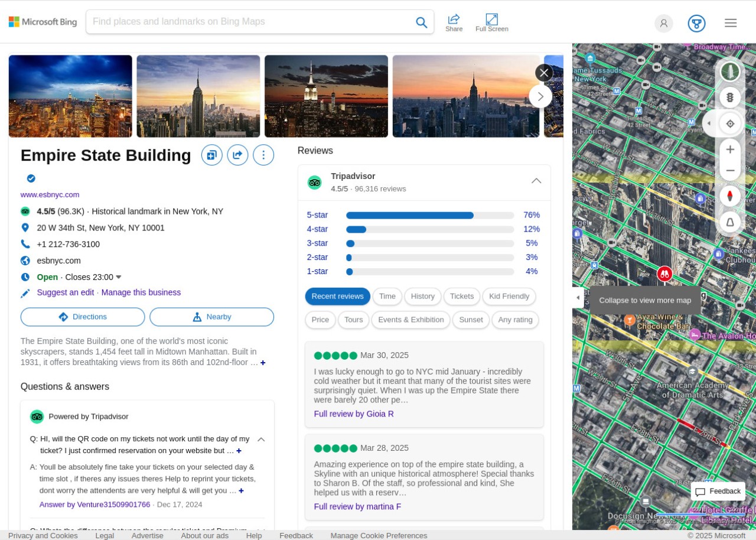756x540 pixels.
Task: Collapse the Tripadvisor reviews section chevron
Action: 536,181
